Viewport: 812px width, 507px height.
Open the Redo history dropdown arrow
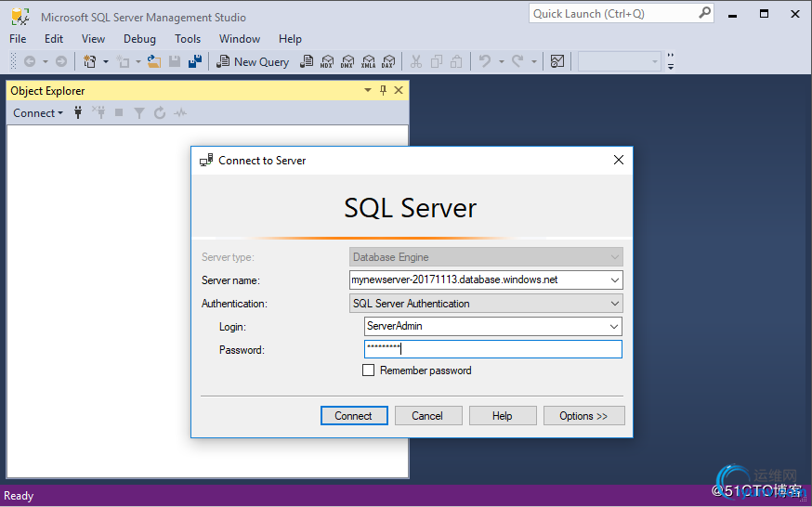tap(534, 61)
